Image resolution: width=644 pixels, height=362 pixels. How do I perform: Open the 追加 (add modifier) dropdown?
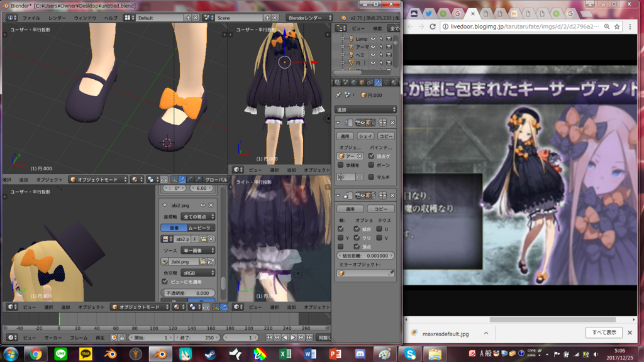(x=365, y=109)
